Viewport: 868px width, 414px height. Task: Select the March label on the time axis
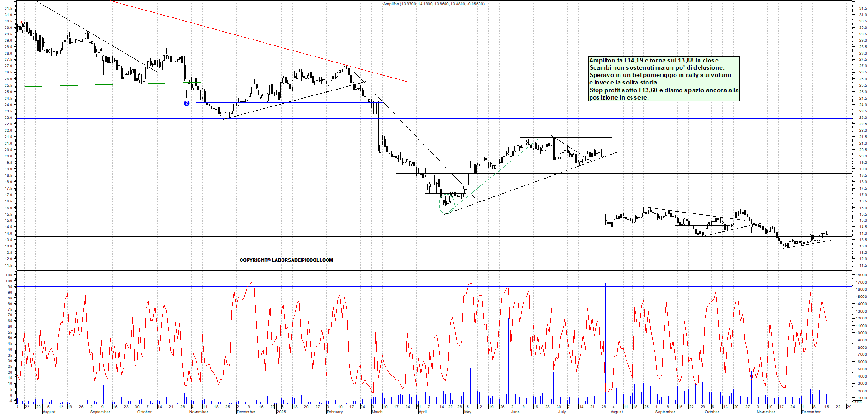(377, 412)
